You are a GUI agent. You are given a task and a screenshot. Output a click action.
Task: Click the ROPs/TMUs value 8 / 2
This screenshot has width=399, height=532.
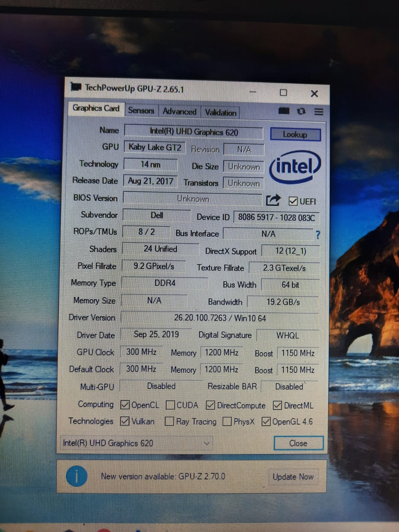[147, 232]
